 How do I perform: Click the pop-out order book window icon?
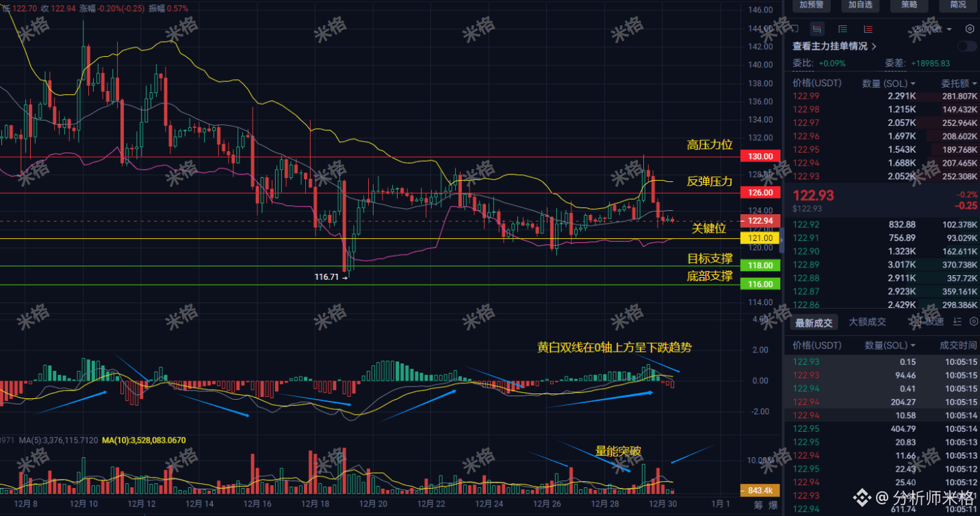coord(794,29)
